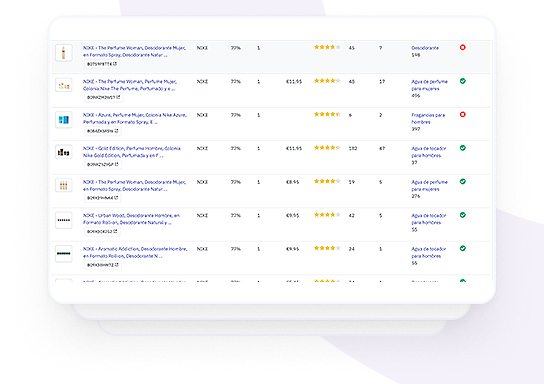Open the Desodorante category link in first row
This screenshot has width=544, height=384.
click(425, 48)
